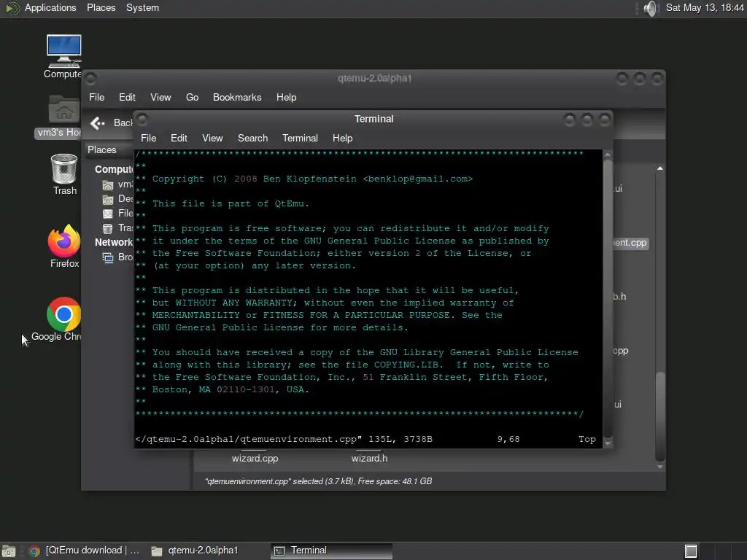Click the clock showing Sat May 13

tap(705, 7)
